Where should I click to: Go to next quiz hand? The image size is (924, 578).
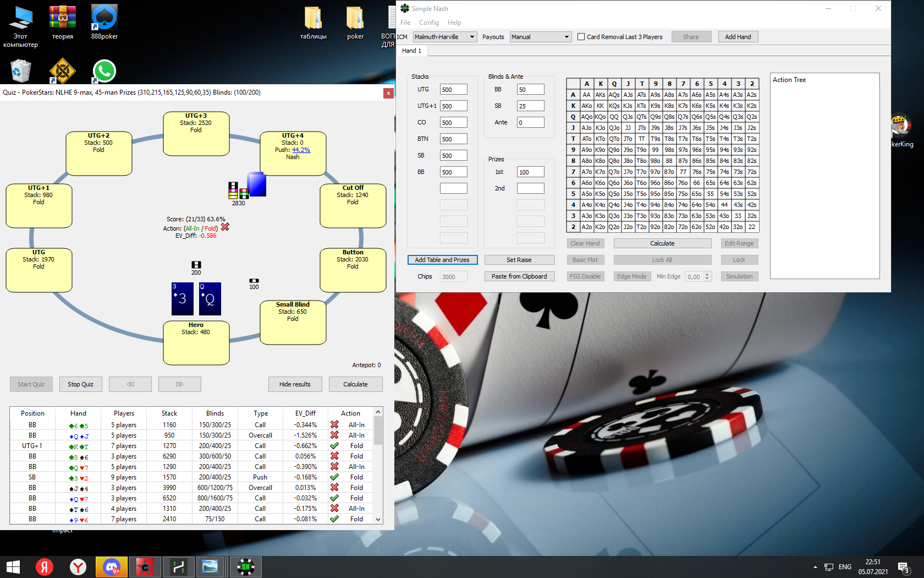pyautogui.click(x=180, y=384)
